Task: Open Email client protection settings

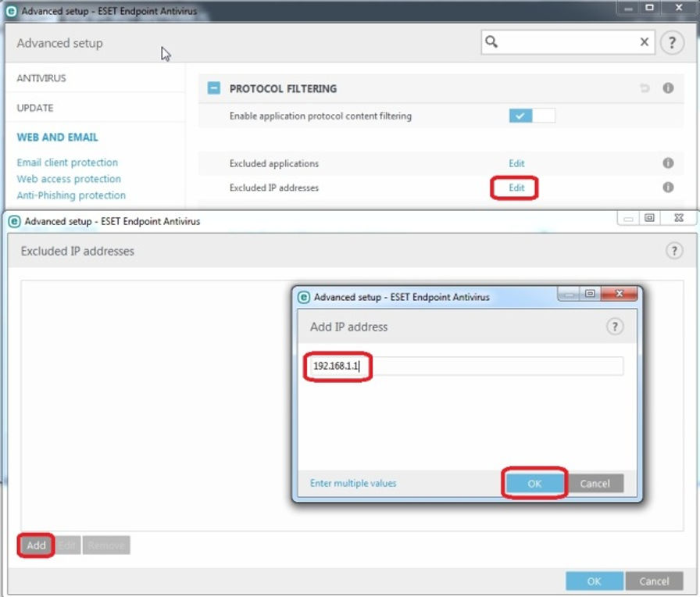Action: [x=67, y=162]
